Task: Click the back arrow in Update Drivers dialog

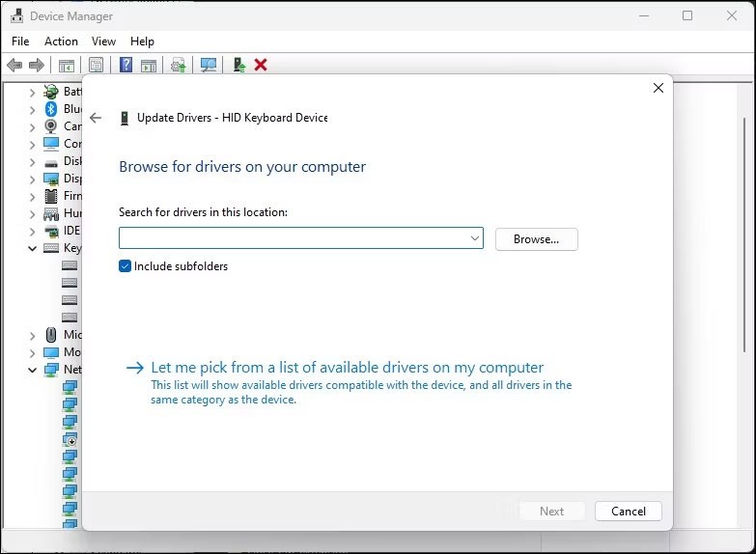Action: 95,118
